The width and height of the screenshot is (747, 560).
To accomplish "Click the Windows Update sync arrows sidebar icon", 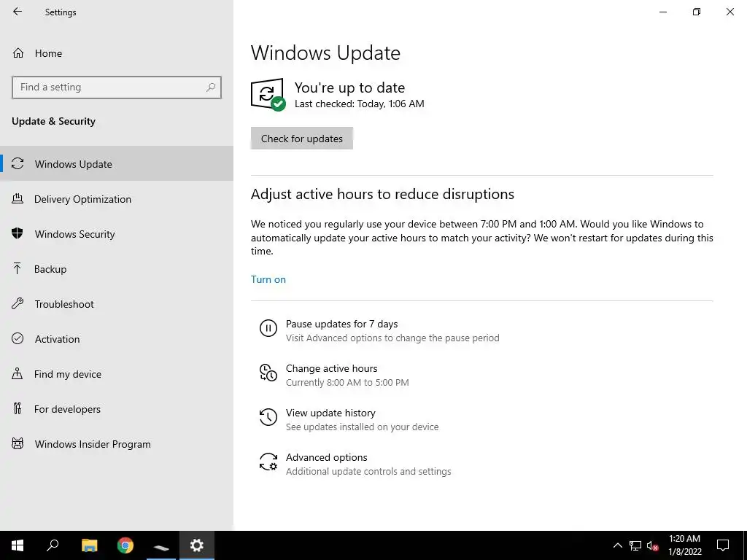I will click(18, 164).
